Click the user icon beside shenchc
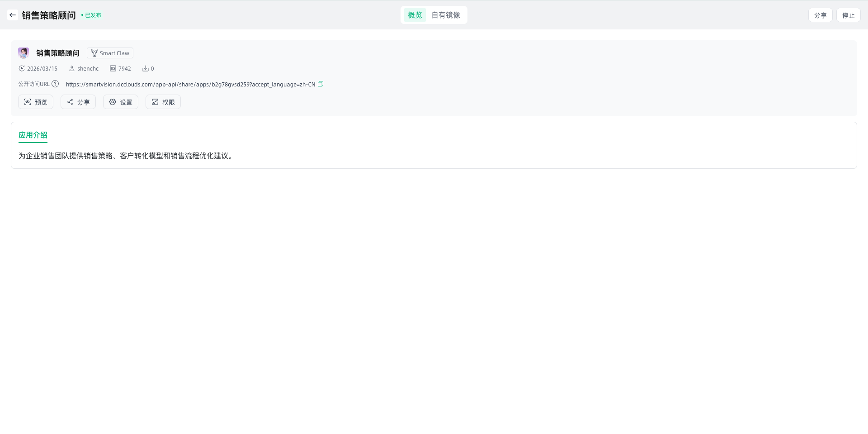868x434 pixels. pyautogui.click(x=71, y=68)
